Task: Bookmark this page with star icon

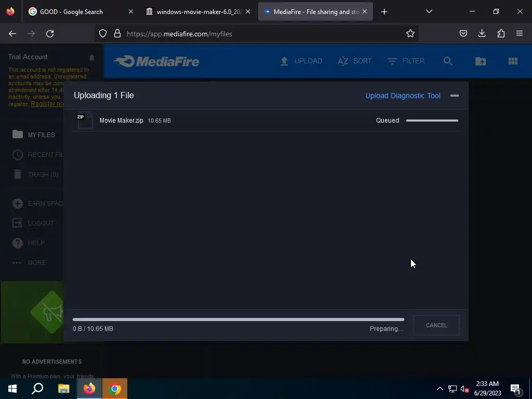Action: (410, 34)
